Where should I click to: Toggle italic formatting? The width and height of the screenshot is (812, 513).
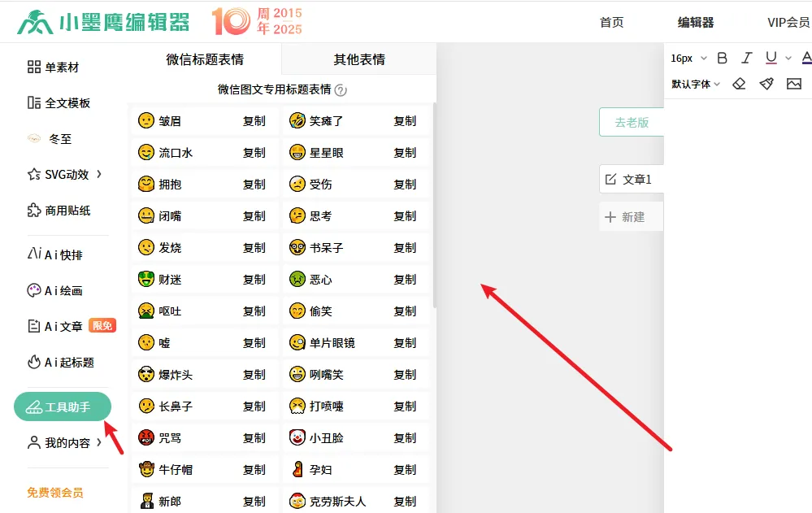[x=745, y=58]
